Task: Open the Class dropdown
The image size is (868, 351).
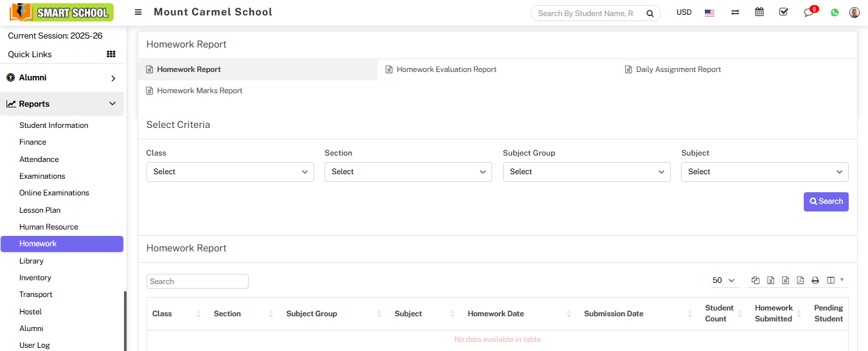Action: 230,172
